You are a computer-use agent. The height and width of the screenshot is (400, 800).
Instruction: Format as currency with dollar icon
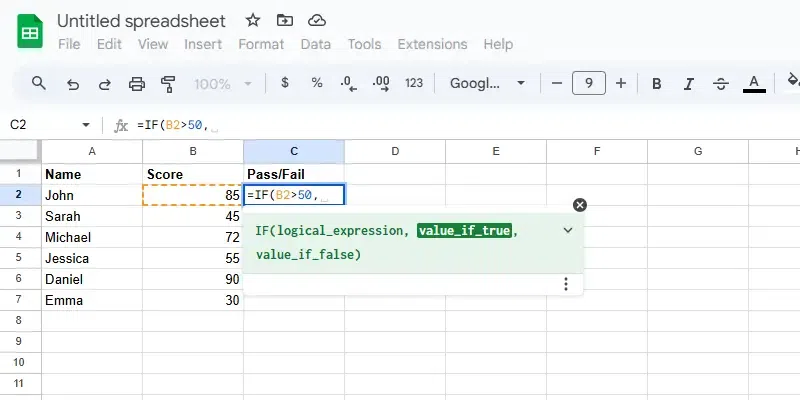[x=285, y=83]
